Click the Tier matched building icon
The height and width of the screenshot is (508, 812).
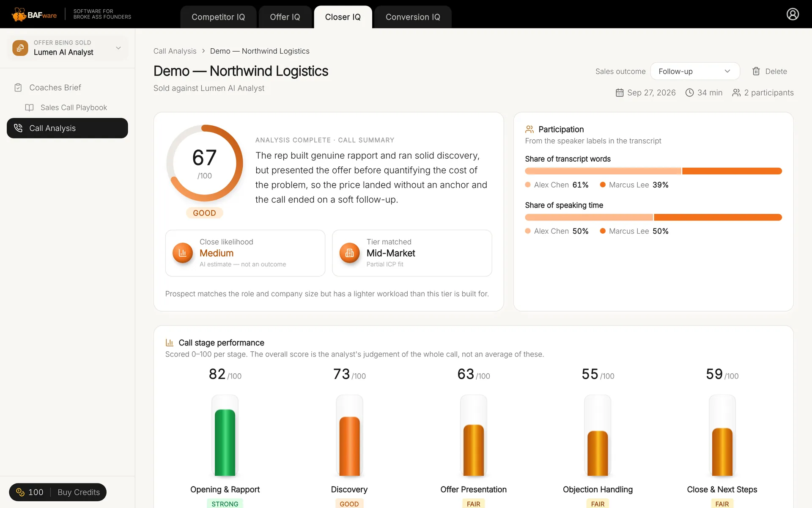click(350, 253)
